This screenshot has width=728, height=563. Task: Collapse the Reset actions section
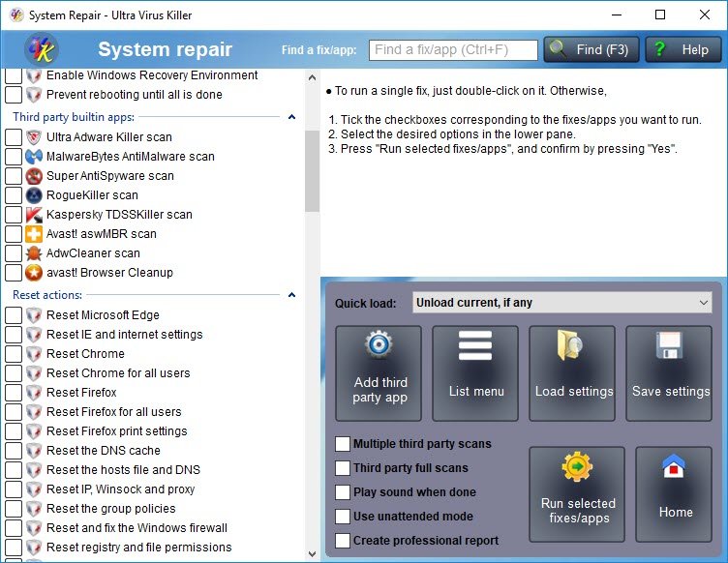click(x=291, y=295)
